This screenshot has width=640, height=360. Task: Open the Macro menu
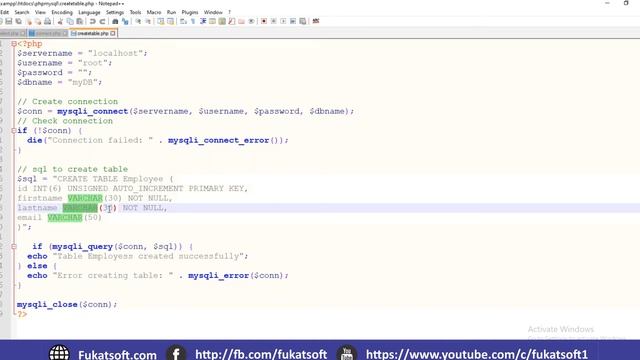tap(154, 13)
